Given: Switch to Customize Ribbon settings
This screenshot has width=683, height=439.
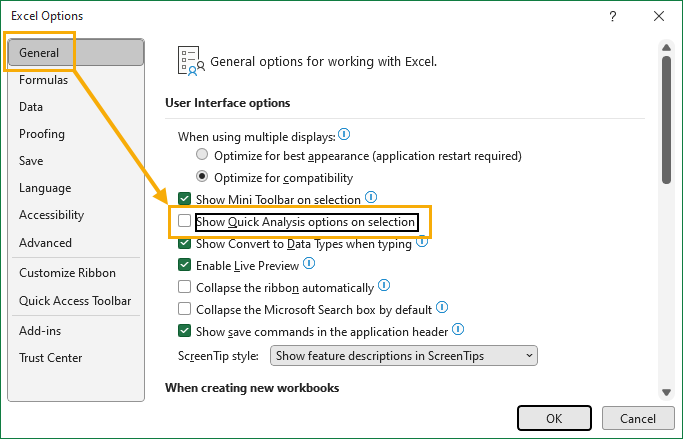Looking at the screenshot, I should pos(68,273).
